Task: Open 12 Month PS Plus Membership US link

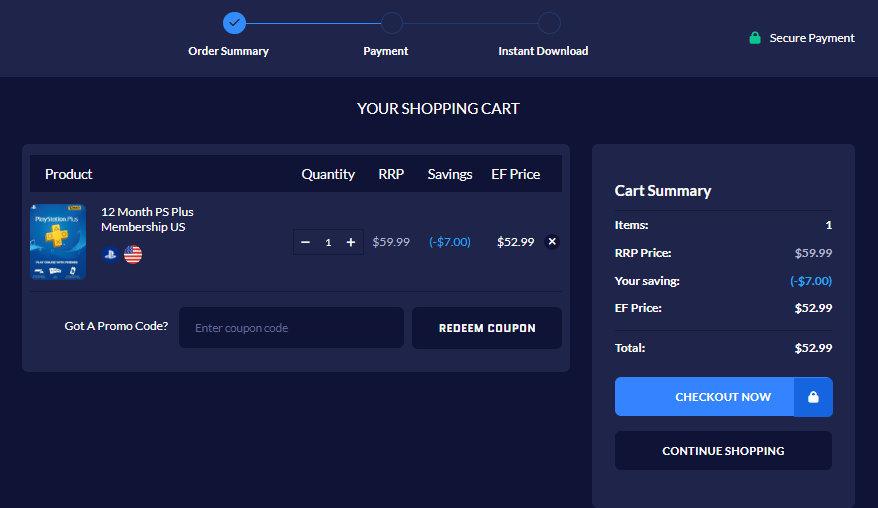Action: [147, 220]
